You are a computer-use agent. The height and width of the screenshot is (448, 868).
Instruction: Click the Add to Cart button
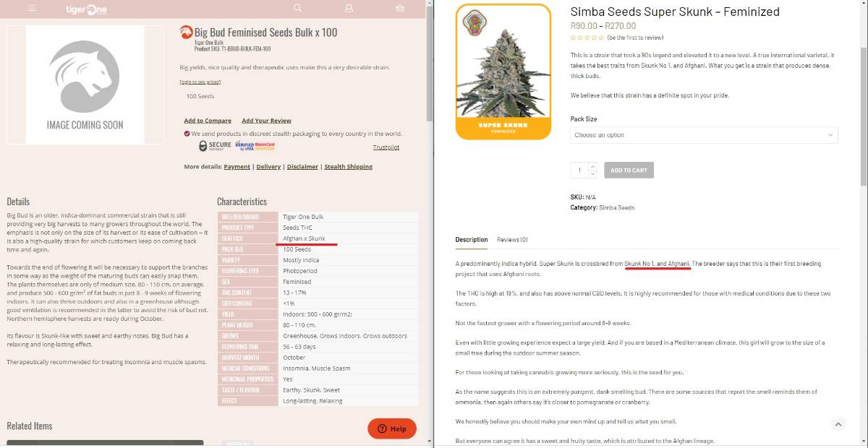click(x=629, y=171)
